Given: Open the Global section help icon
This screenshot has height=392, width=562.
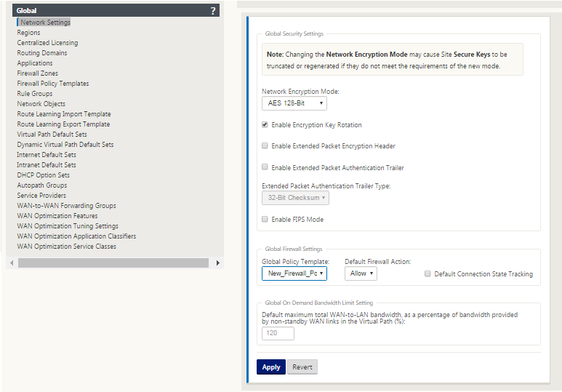Looking at the screenshot, I should pyautogui.click(x=213, y=11).
